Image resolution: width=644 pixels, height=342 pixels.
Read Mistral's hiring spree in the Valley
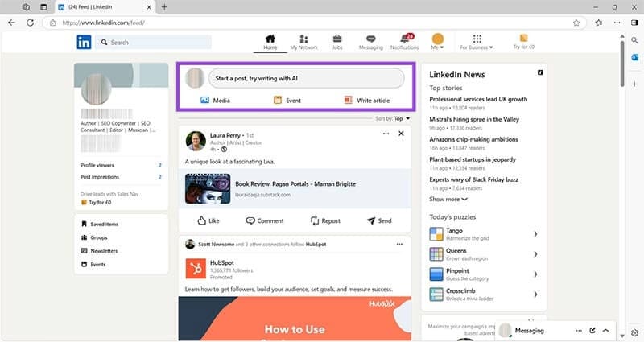(474, 119)
